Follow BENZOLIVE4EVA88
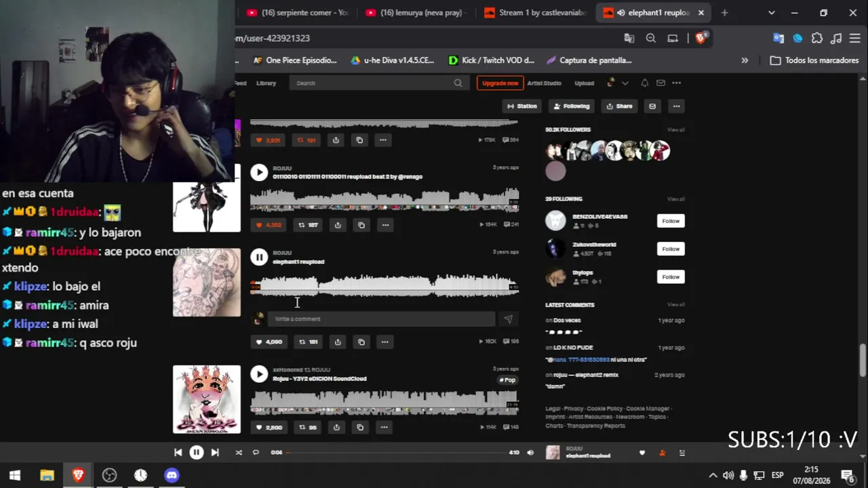This screenshot has width=868, height=488. [671, 221]
